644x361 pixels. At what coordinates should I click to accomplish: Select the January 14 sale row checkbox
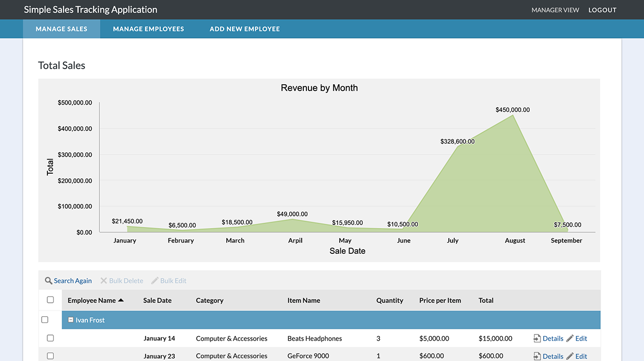pos(50,338)
